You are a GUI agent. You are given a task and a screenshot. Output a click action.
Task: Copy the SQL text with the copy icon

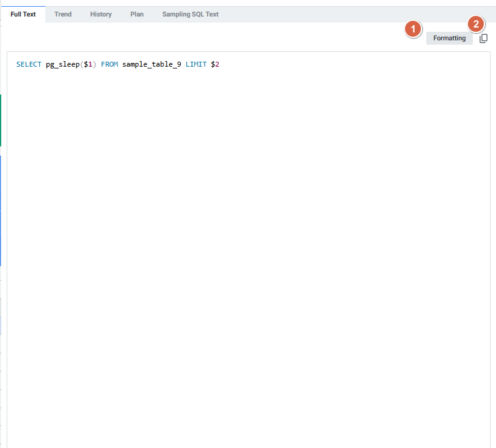(483, 39)
